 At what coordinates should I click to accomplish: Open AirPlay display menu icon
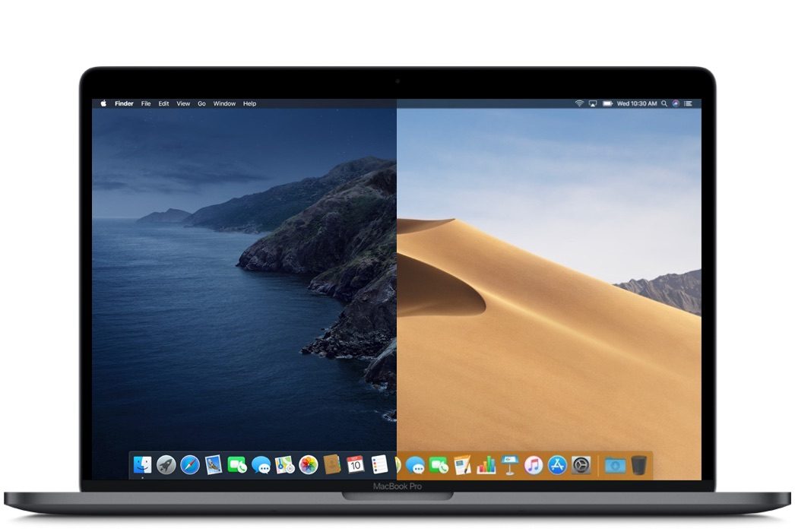[x=593, y=103]
